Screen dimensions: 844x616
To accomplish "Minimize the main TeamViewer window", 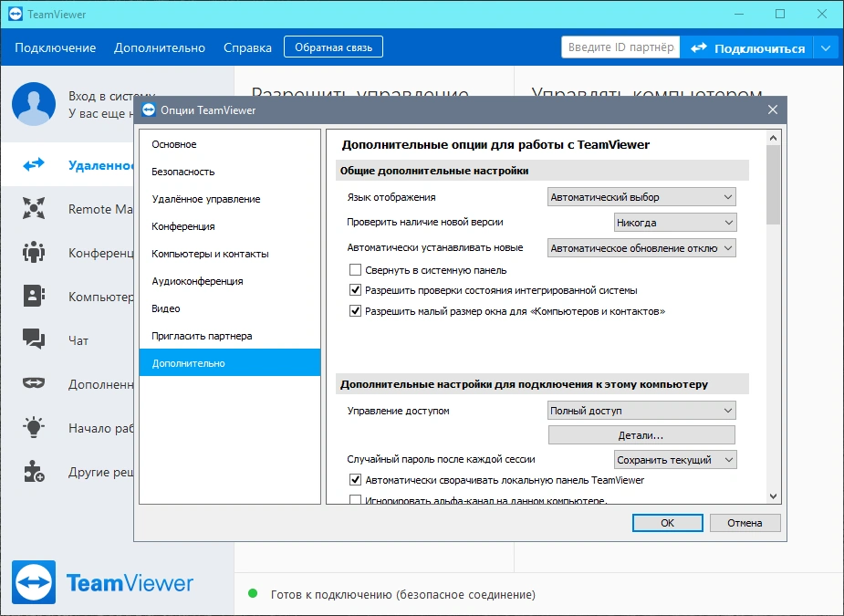I will pyautogui.click(x=739, y=14).
